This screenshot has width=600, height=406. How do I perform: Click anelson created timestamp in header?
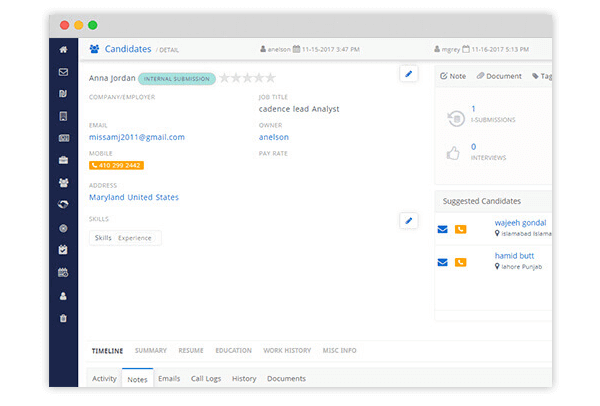click(x=310, y=49)
